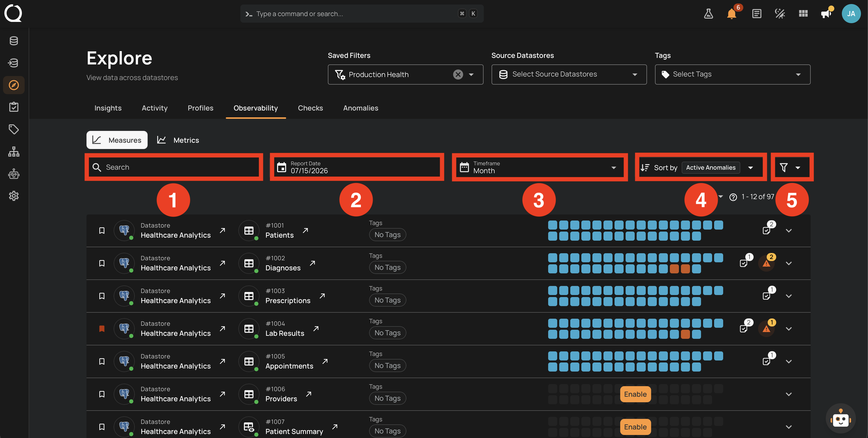868x438 pixels.
Task: Select the Observability tab
Action: coord(256,108)
